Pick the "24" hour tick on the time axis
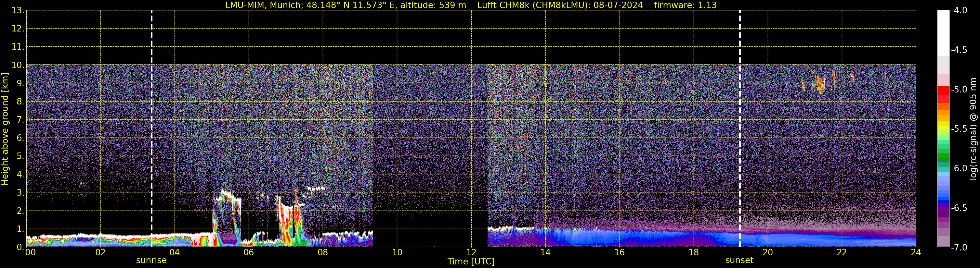Screen dimensions: 980x268 tap(916, 252)
